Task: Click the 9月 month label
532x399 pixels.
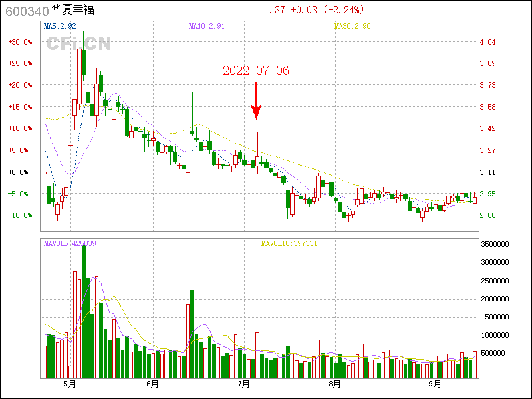Action: pos(435,384)
